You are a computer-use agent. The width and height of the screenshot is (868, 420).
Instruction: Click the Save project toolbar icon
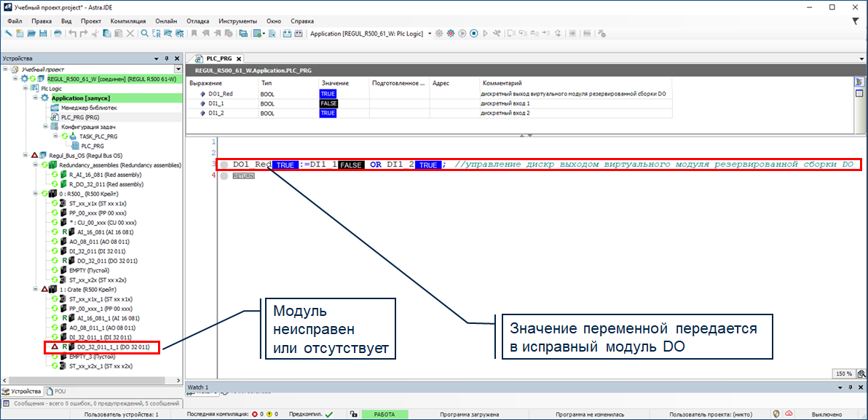pyautogui.click(x=43, y=33)
